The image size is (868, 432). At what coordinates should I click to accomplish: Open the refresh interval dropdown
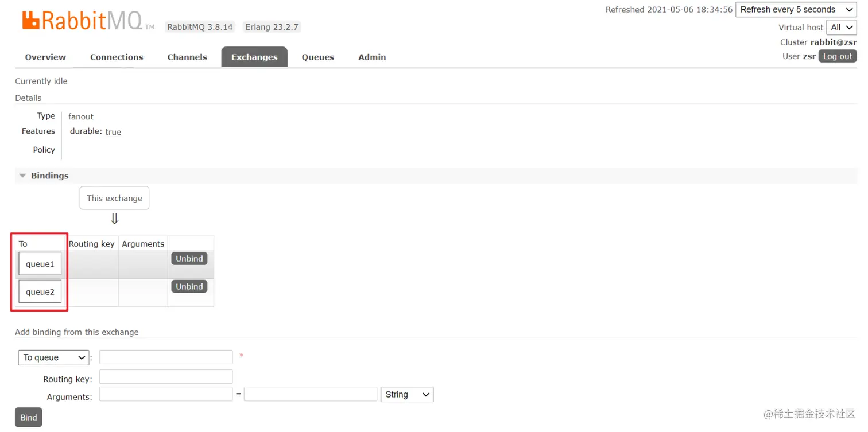click(x=796, y=10)
